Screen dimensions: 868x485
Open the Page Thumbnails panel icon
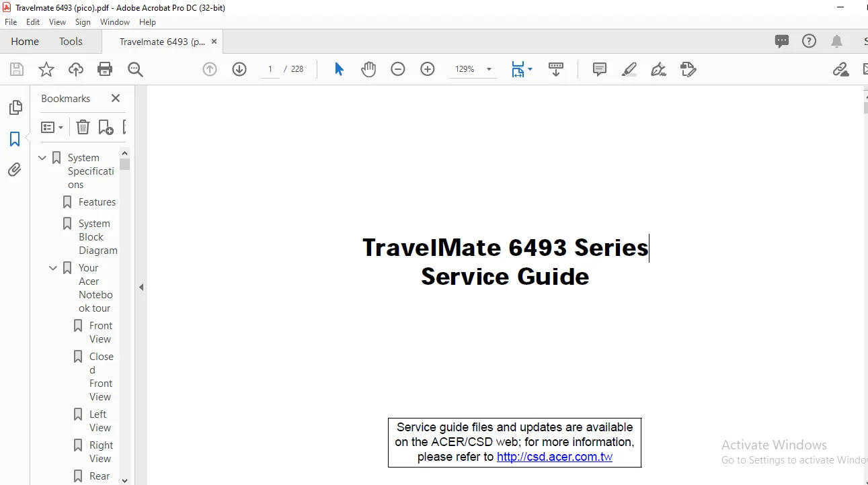(15, 107)
